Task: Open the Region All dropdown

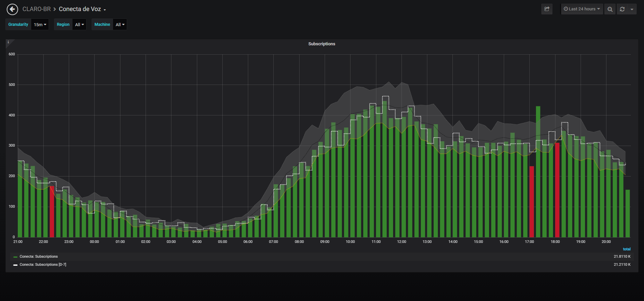Action: tap(79, 24)
